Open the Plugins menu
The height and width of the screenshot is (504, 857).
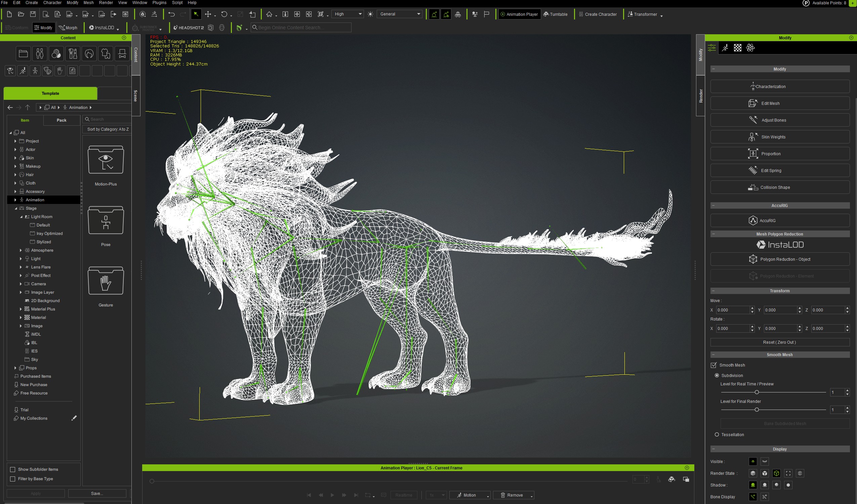tap(159, 3)
